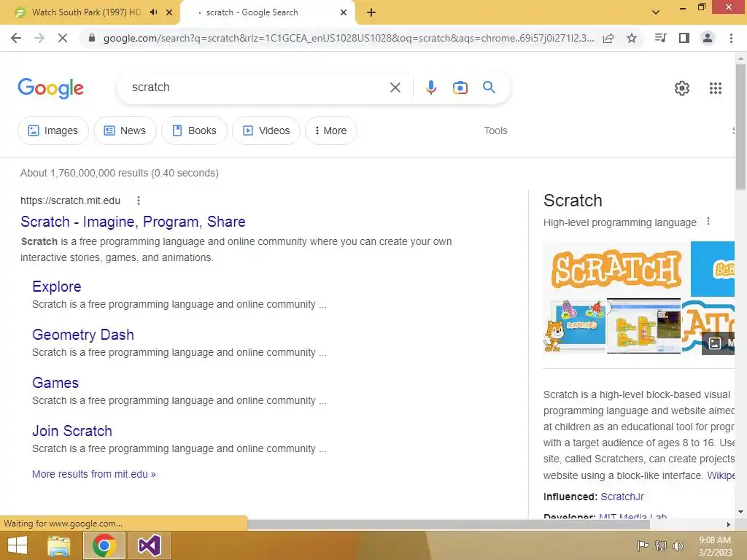The height and width of the screenshot is (560, 747).
Task: Filter results by Images
Action: coord(53,131)
